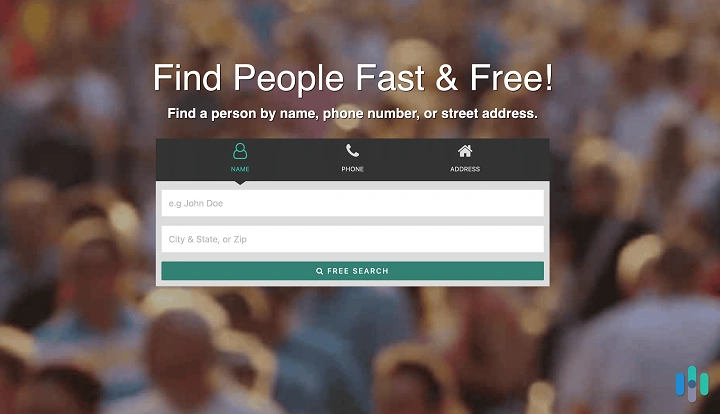Select the house Address icon
This screenshot has height=414, width=720.
(x=465, y=151)
